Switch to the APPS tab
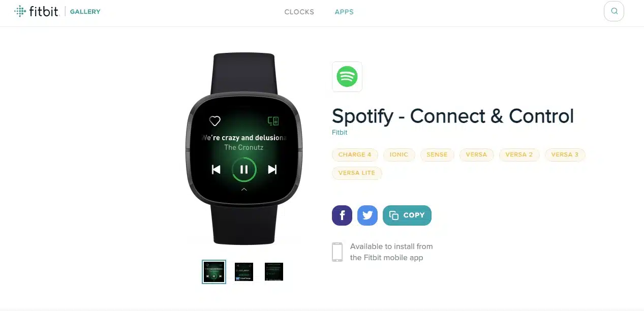644x311 pixels. tap(344, 12)
